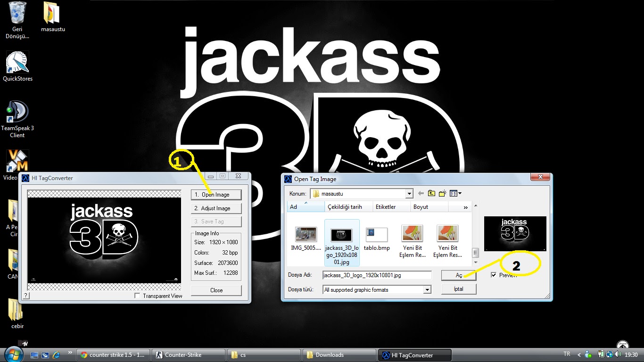Select the tablo.bmp file
This screenshot has width=644, height=362.
click(377, 239)
